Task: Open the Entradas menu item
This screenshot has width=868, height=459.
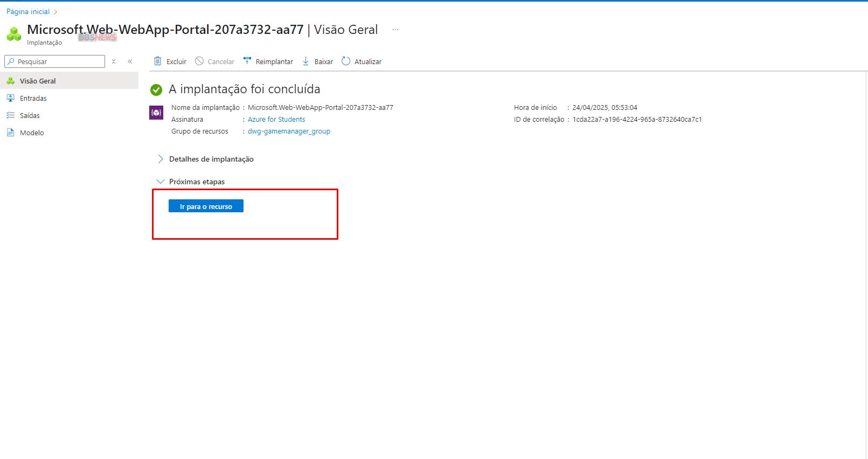Action: [33, 98]
